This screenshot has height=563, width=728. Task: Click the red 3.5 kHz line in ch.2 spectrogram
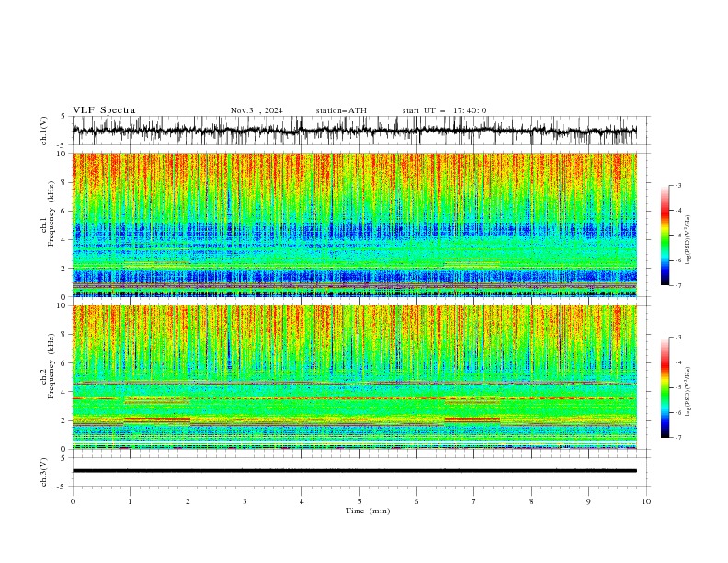[x=354, y=398]
